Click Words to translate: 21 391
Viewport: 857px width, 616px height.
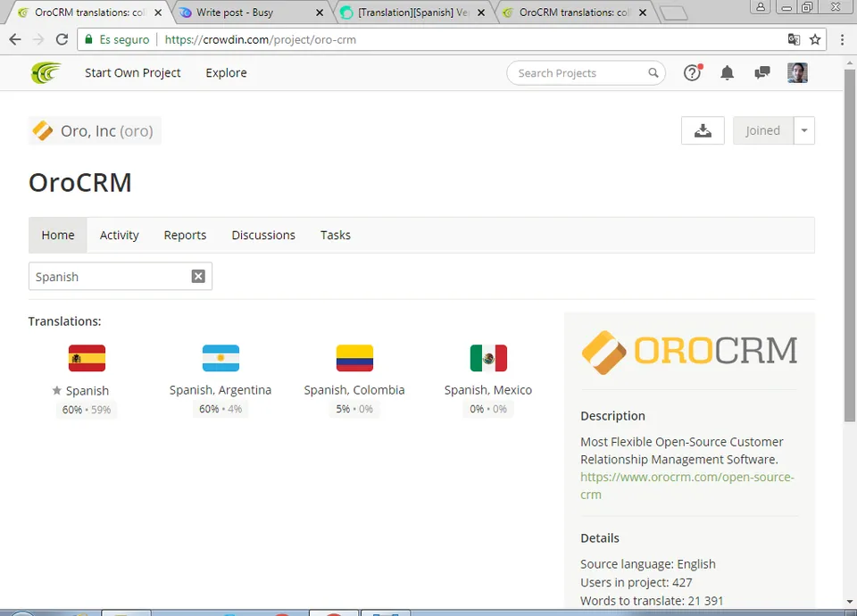click(652, 601)
